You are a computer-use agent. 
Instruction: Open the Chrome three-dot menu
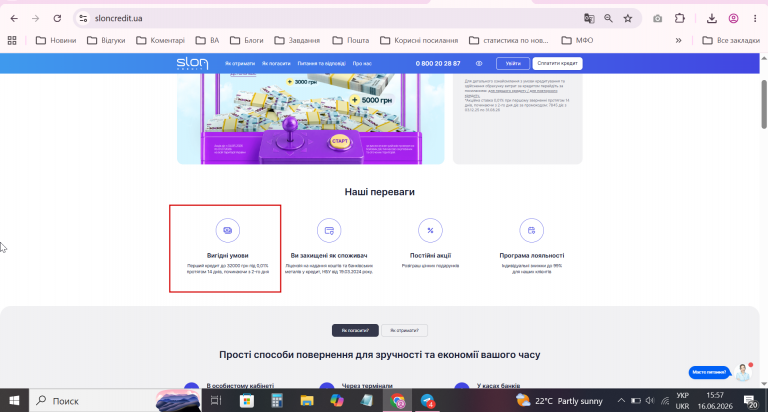[x=755, y=19]
